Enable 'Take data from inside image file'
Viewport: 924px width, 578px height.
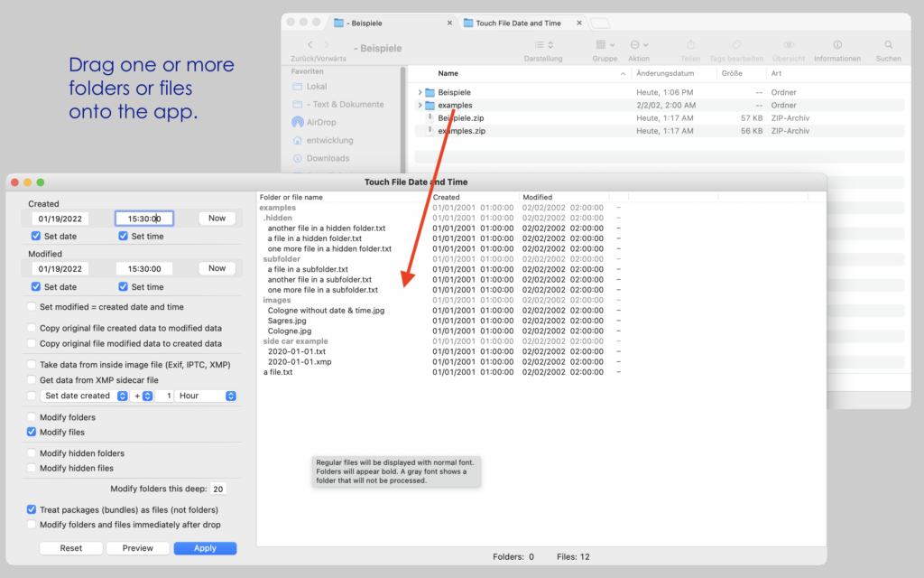[x=32, y=365]
